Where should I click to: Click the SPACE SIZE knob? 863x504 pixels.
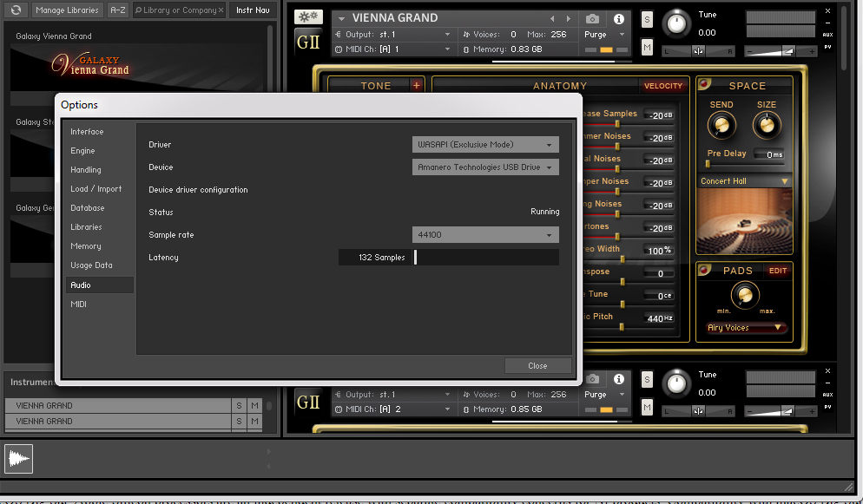pos(767,125)
